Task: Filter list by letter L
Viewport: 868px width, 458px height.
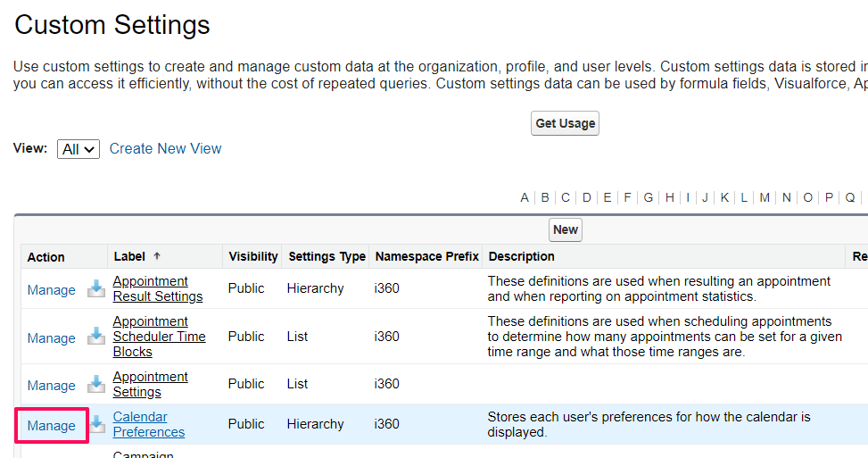Action: (744, 197)
